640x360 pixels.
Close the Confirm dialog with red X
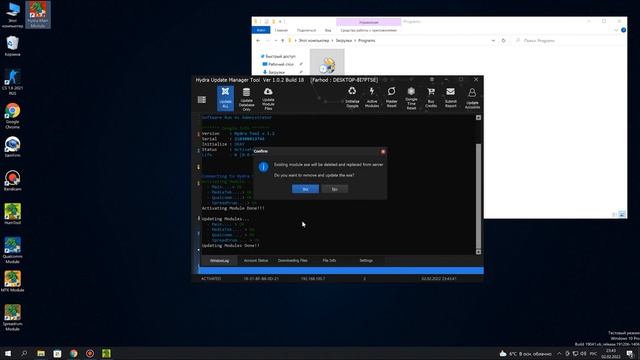tap(383, 151)
